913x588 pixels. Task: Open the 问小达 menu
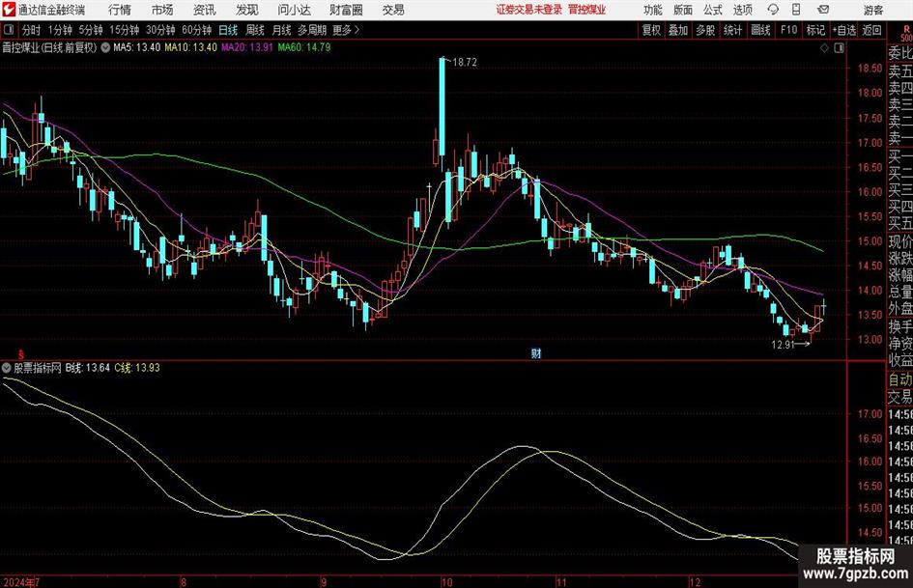pos(294,10)
